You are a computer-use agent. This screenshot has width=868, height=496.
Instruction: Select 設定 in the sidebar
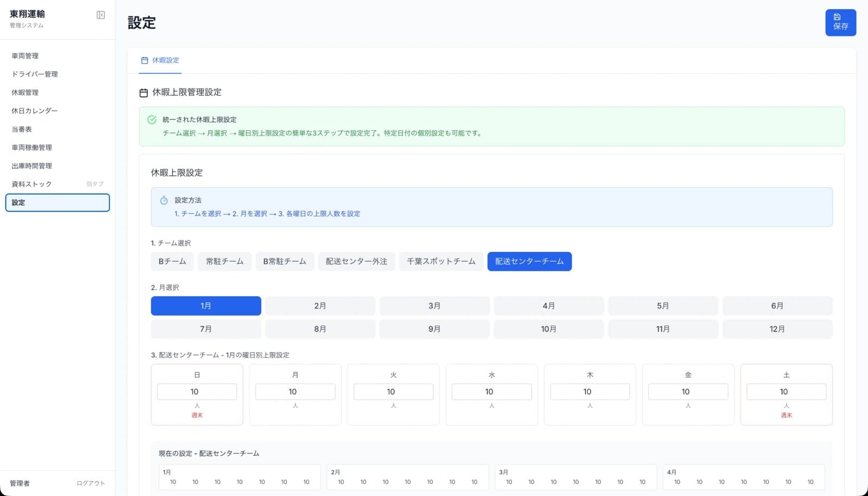point(58,202)
